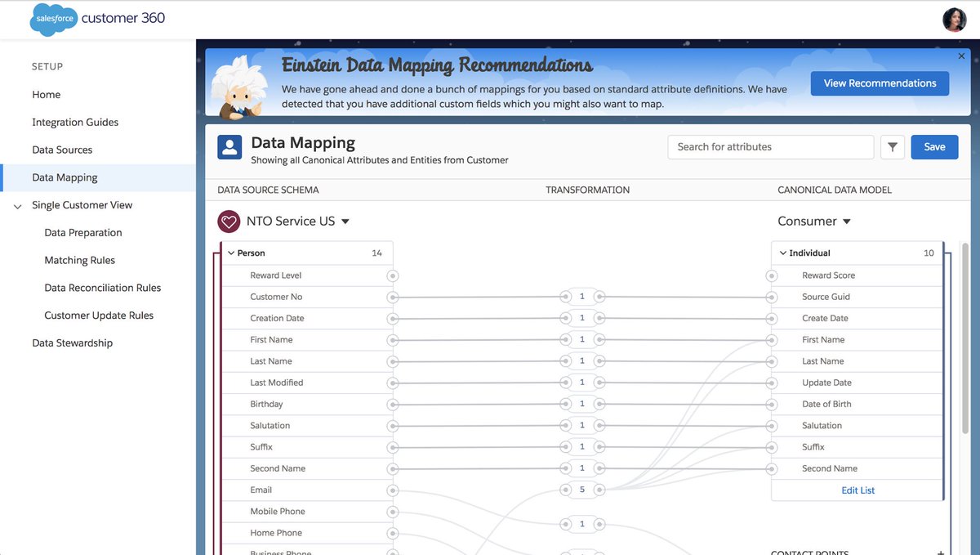Click the Data Mapping person icon
Viewport: 980px width, 555px height.
tap(229, 147)
